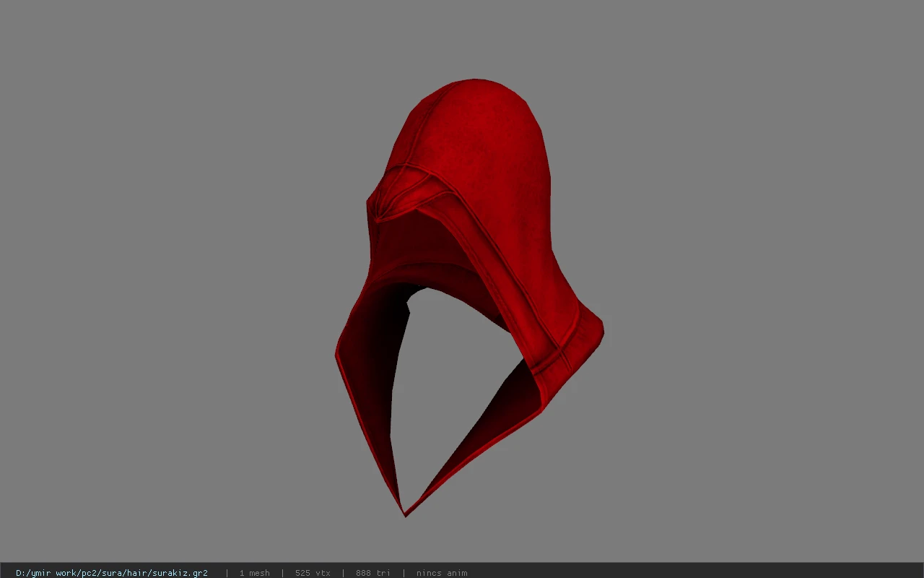Click the file path surakiz.gr2 in status bar
This screenshot has width=924, height=578.
[112, 573]
